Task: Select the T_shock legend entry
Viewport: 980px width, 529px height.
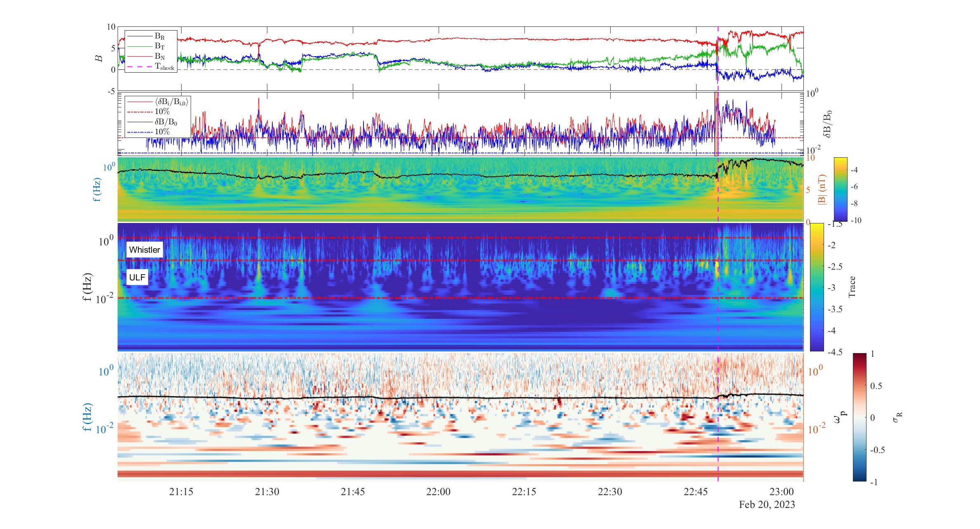Action: (151, 66)
